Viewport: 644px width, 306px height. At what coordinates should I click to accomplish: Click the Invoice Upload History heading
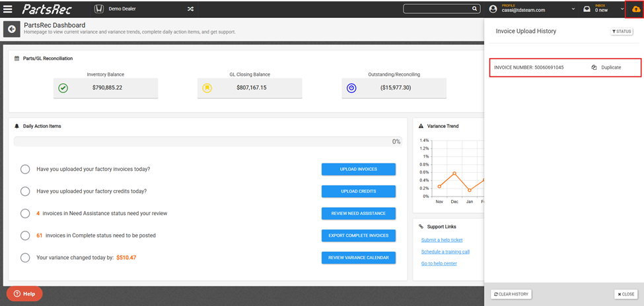point(526,31)
